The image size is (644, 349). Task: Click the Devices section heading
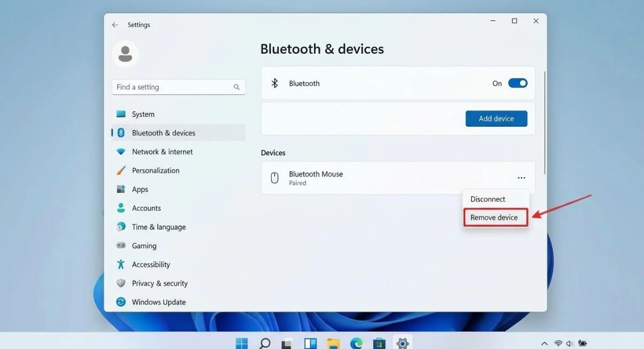click(x=273, y=153)
